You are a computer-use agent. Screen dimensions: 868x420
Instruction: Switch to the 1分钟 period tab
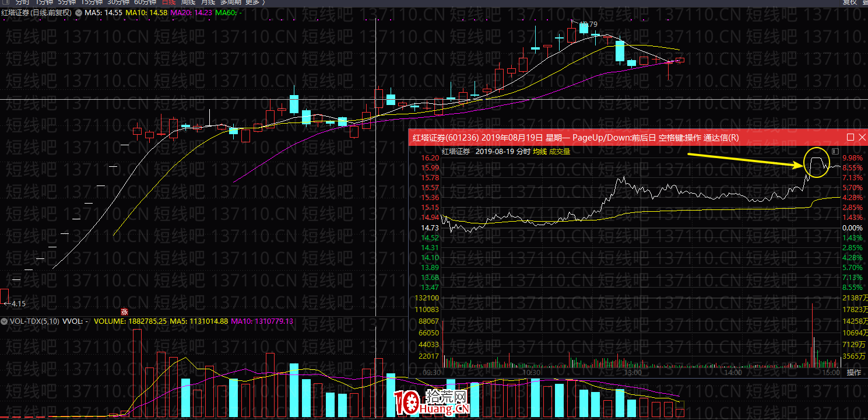click(44, 2)
